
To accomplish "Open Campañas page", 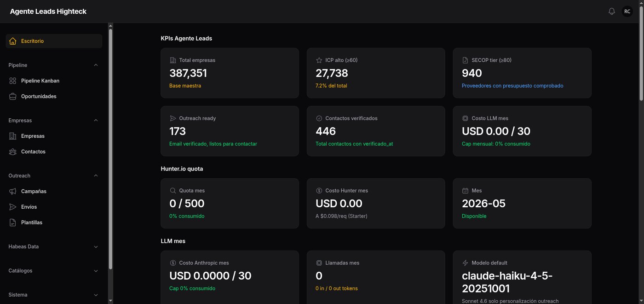I will (54, 191).
